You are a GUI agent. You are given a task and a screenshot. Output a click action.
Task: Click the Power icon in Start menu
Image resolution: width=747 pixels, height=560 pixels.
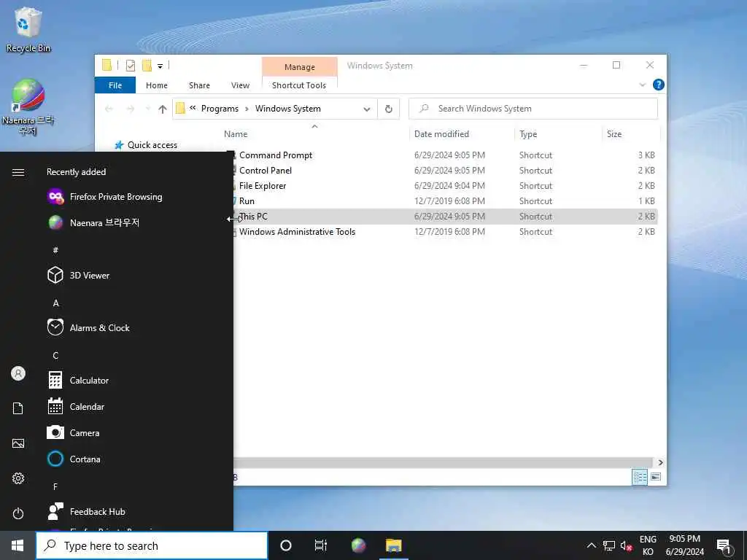point(18,513)
